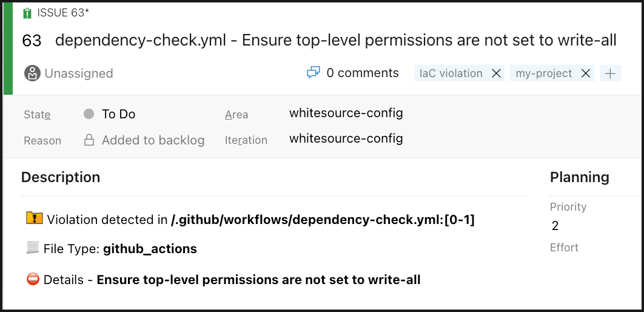Click the green Issue work item icon
The height and width of the screenshot is (312, 644).
(x=27, y=13)
